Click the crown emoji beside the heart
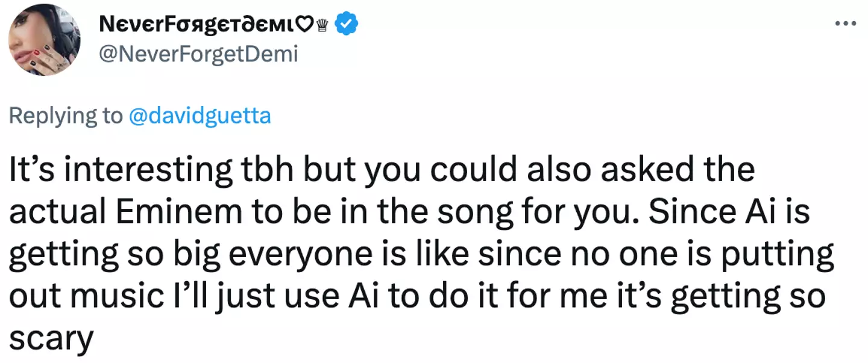This screenshot has height=363, width=868. point(322,25)
